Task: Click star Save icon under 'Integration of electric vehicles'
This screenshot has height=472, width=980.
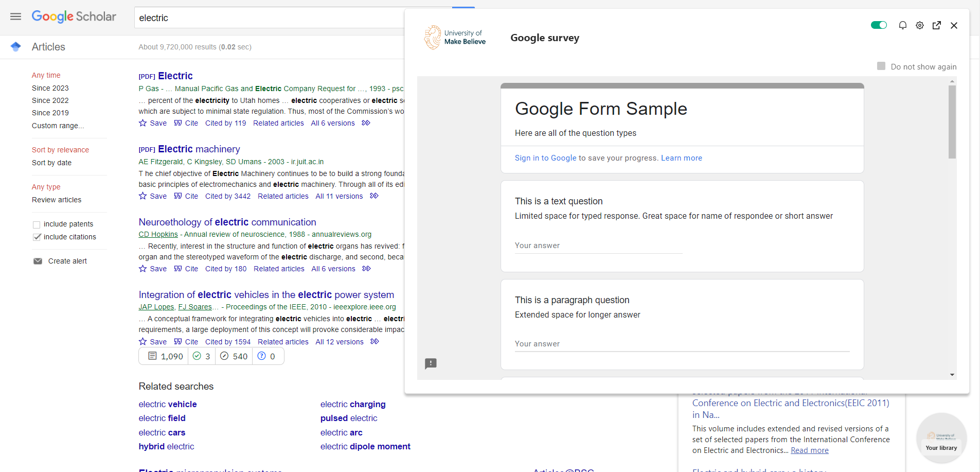Action: (143, 342)
